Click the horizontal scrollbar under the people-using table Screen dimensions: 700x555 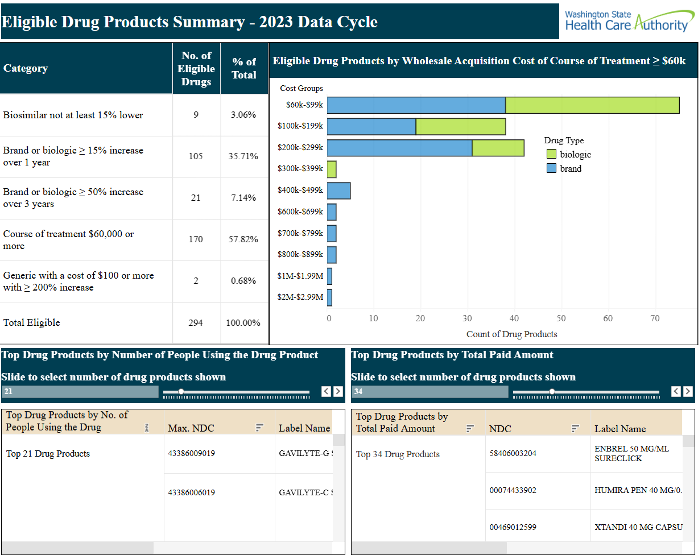(x=78, y=547)
